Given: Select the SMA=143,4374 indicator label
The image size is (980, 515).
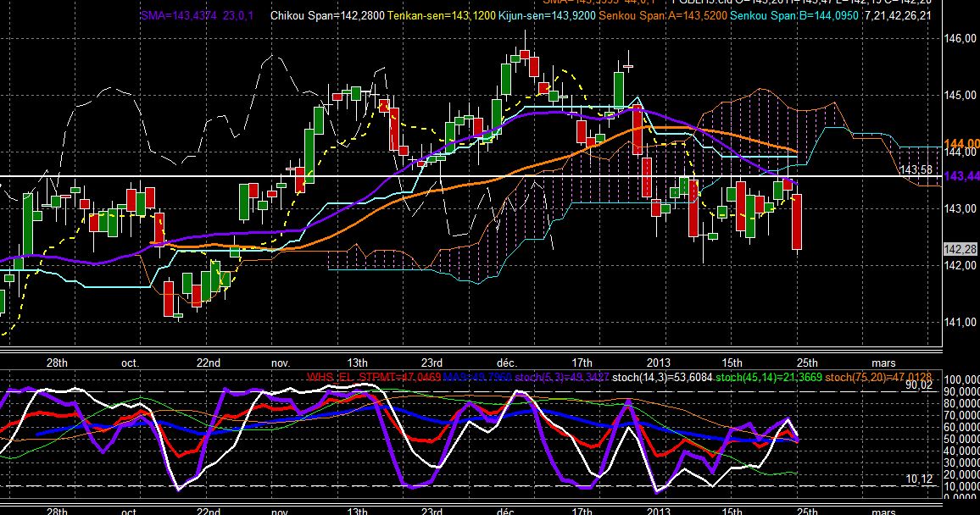Looking at the screenshot, I should [178, 15].
